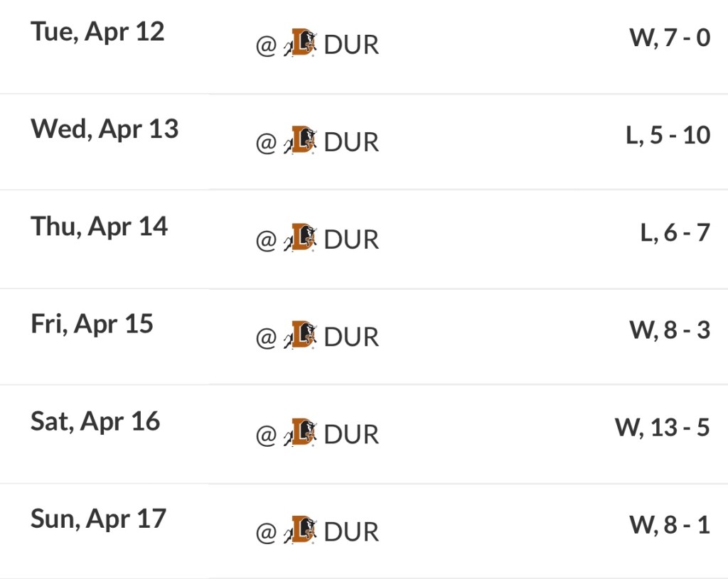Select the DUR team name on Apr 14
The height and width of the screenshot is (579, 728).
click(x=351, y=239)
